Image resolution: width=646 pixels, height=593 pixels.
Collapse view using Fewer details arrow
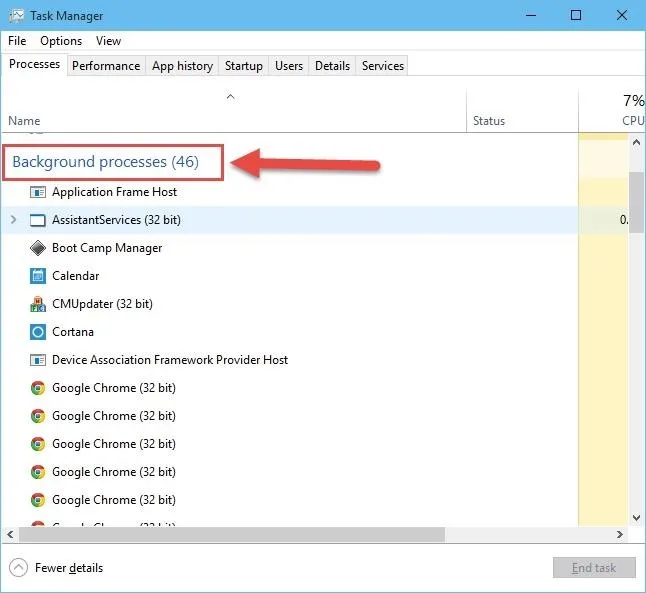click(x=18, y=568)
